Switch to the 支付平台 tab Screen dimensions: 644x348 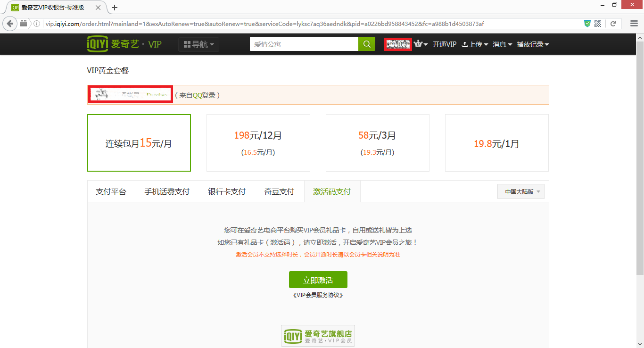pyautogui.click(x=111, y=191)
